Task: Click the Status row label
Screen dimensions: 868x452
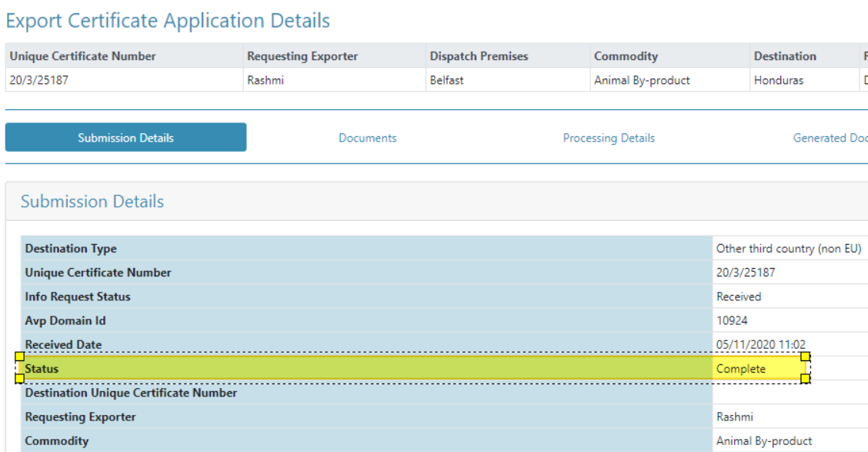Action: [42, 368]
